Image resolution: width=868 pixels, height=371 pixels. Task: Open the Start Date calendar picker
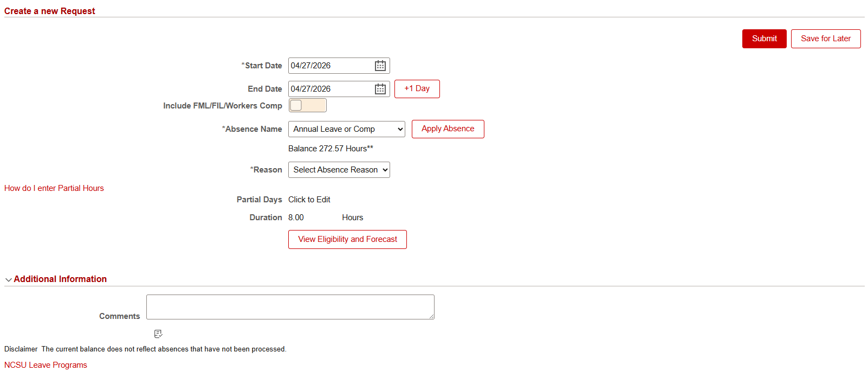380,66
